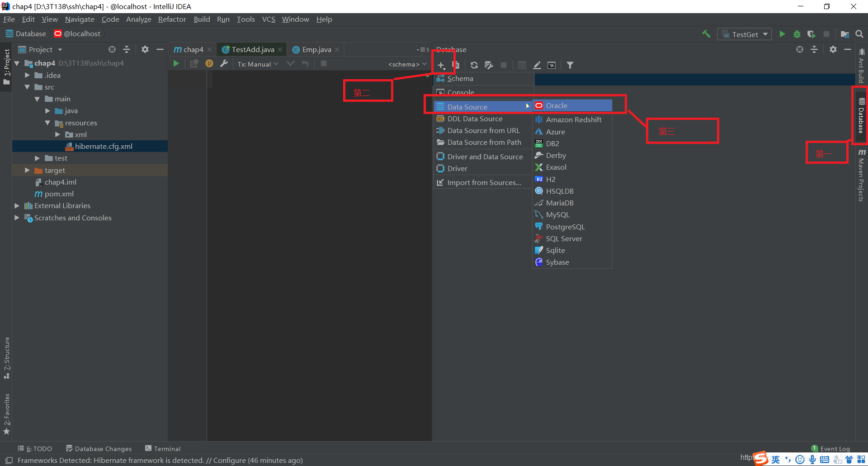868x466 pixels.
Task: Choose PostgreSQL from the data source list
Action: (572, 227)
